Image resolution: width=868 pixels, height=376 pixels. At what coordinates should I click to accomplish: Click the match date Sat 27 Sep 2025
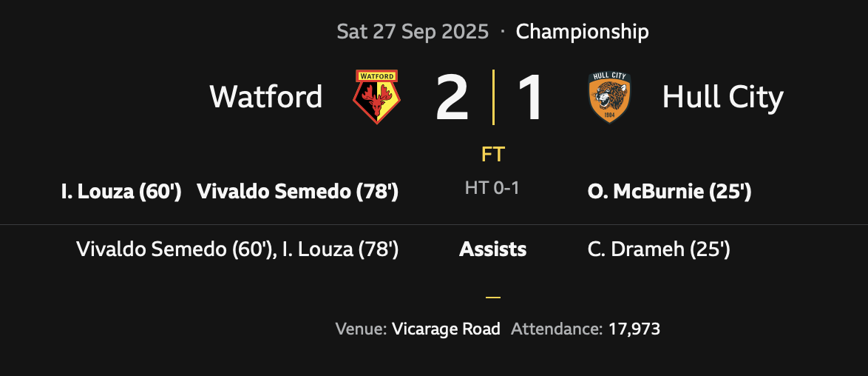point(413,32)
